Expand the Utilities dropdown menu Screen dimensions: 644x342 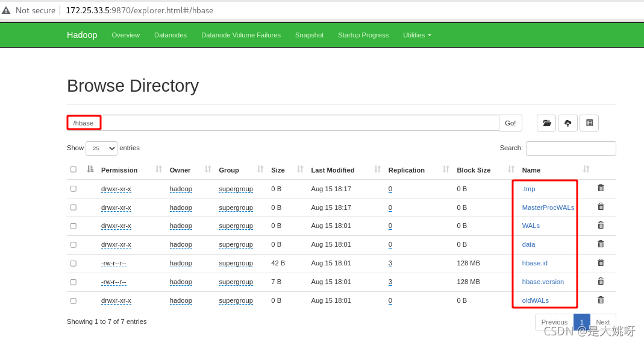417,35
